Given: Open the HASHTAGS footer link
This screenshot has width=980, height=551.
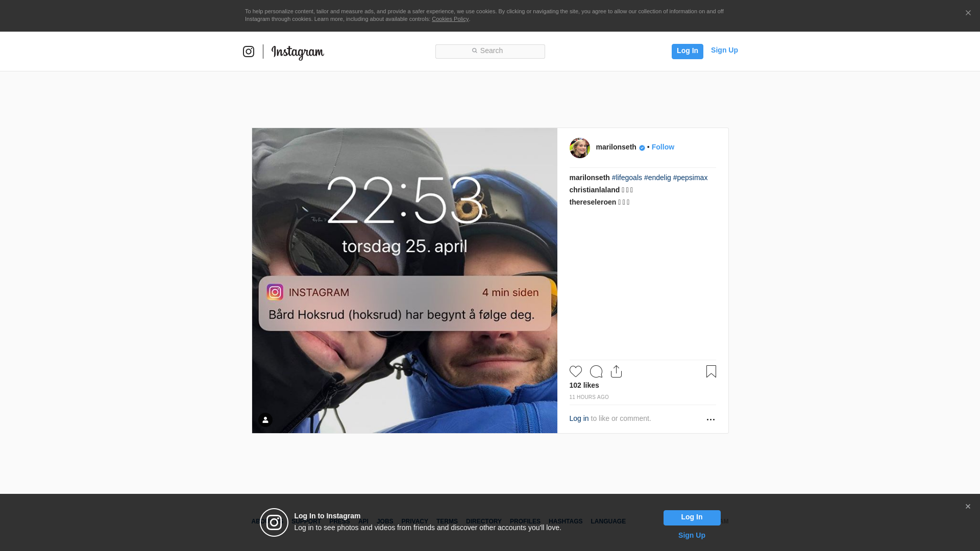Looking at the screenshot, I should [x=565, y=521].
